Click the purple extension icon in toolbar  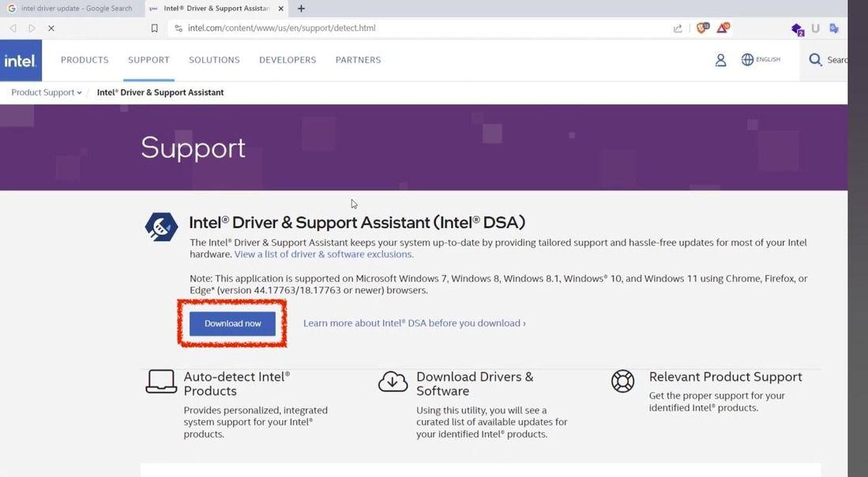pyautogui.click(x=797, y=28)
